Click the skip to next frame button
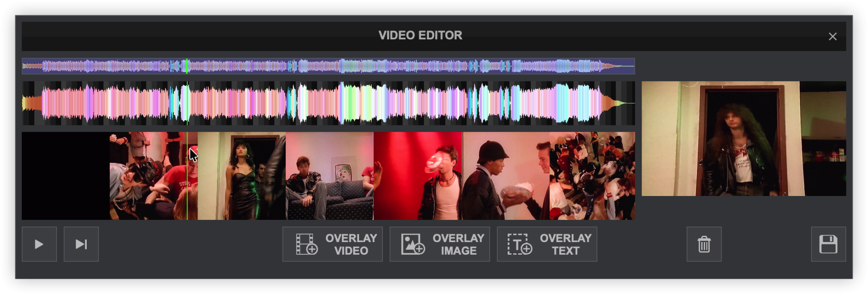 [x=81, y=244]
